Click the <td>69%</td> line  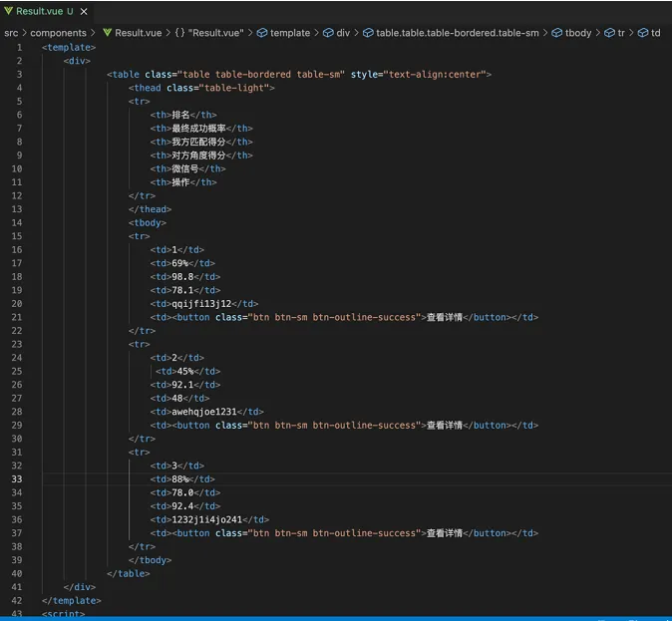[x=182, y=263]
